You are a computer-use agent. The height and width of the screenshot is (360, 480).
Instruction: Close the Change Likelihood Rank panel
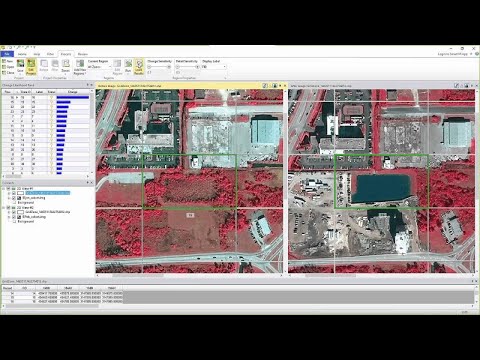coord(92,85)
